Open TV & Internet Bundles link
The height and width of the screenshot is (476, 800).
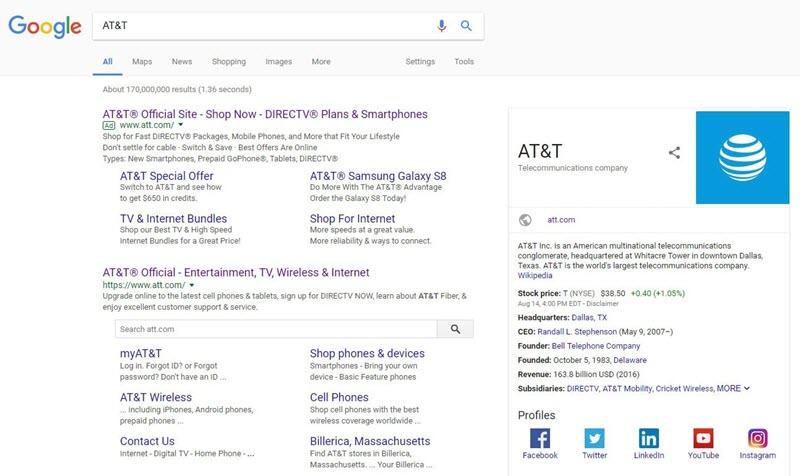(173, 218)
